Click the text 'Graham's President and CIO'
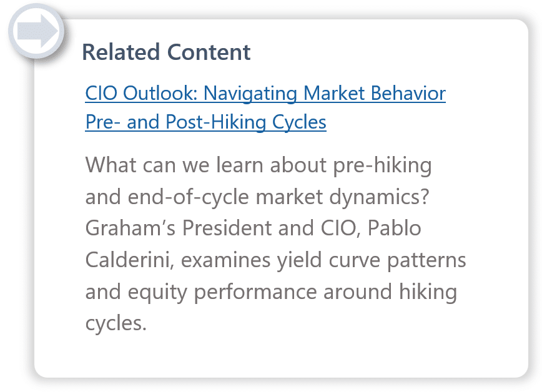 pos(221,228)
